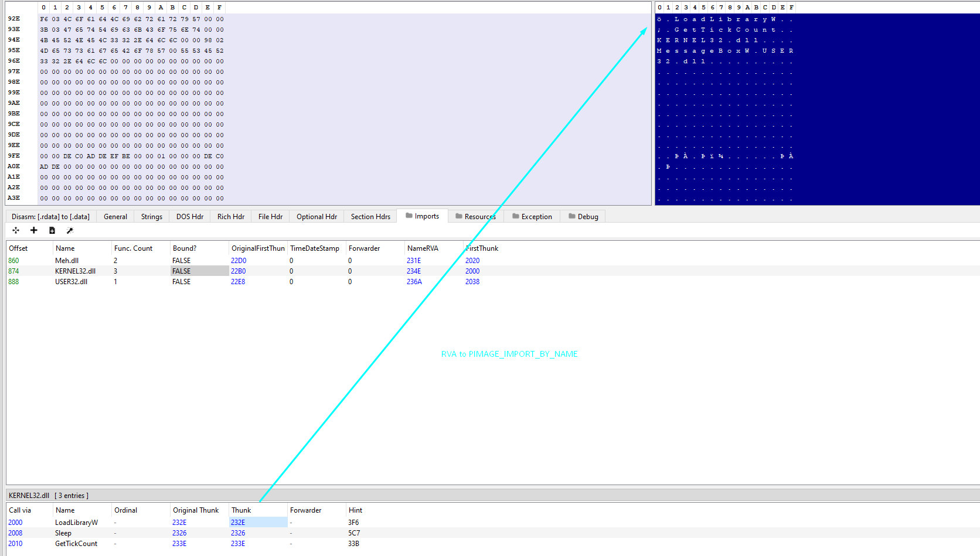Open the Section Hdrs tab
Viewport: 980px width, 556px height.
pos(370,217)
